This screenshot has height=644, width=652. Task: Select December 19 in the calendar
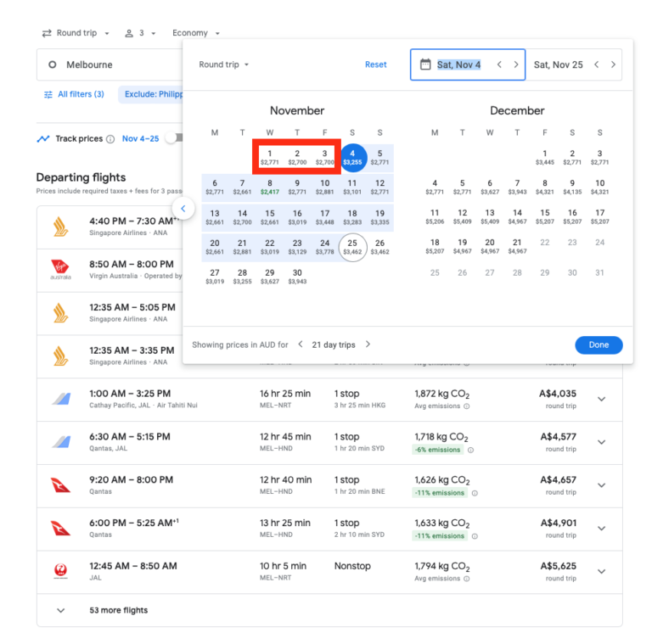[462, 246]
